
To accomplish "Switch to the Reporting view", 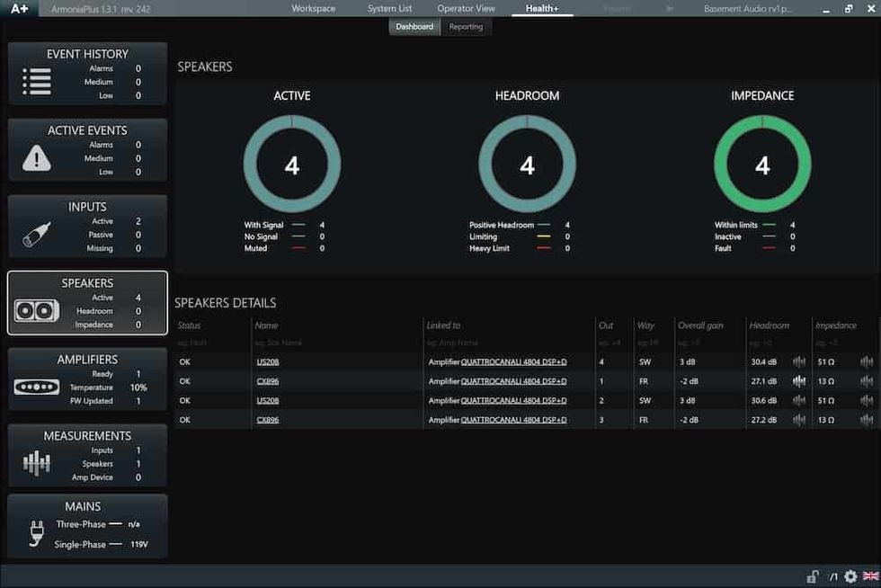I will (466, 27).
